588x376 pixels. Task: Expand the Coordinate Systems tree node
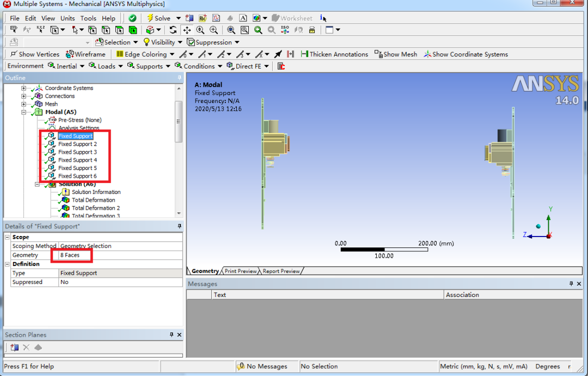pyautogui.click(x=23, y=88)
